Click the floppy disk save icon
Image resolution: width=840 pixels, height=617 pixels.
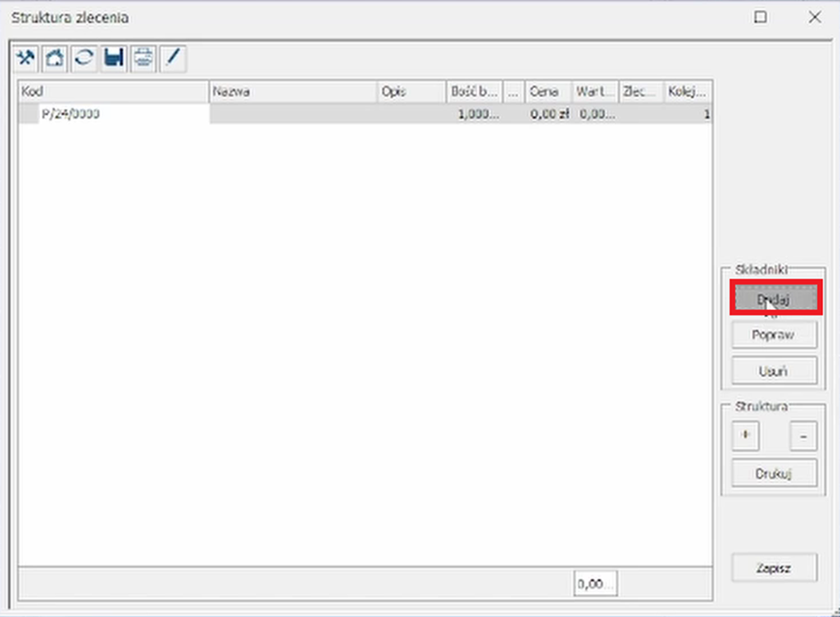click(x=114, y=58)
